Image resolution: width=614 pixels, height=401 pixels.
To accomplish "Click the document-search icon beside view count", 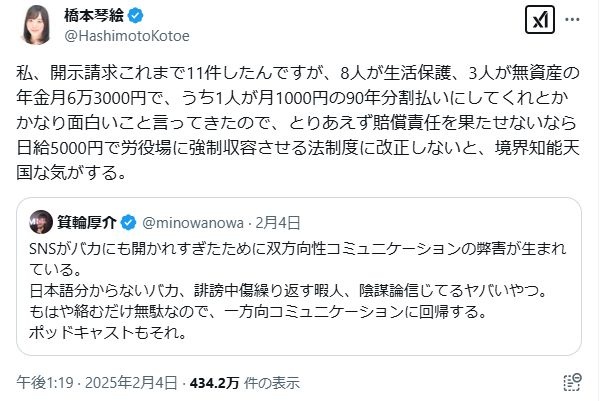I will tap(571, 383).
